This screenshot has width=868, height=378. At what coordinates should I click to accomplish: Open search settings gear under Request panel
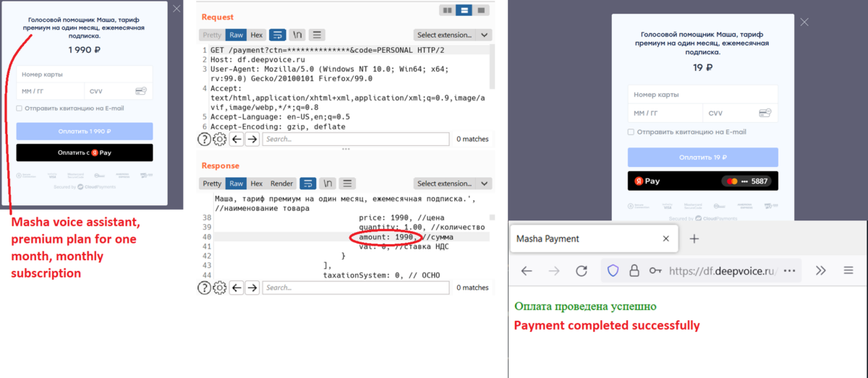pyautogui.click(x=220, y=139)
